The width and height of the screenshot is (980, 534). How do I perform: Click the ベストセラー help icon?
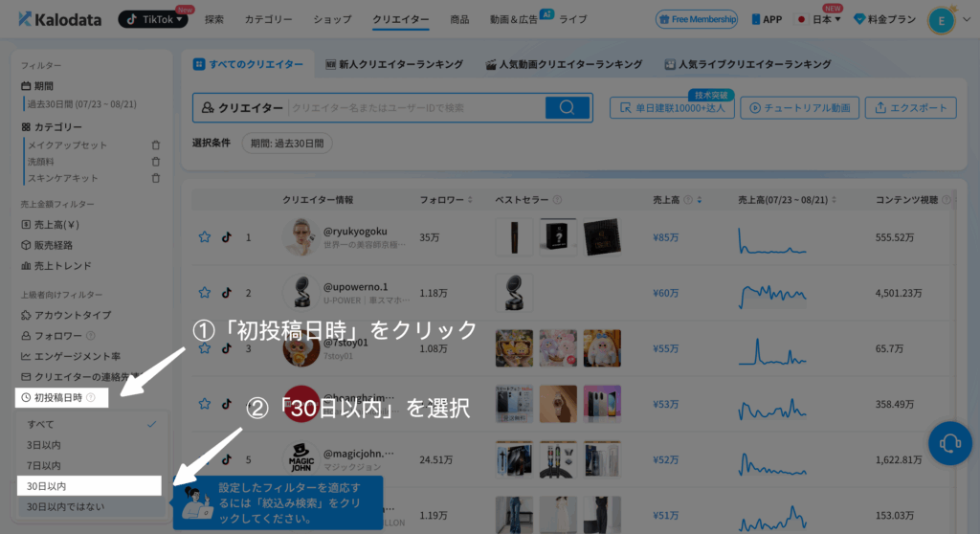[x=557, y=199]
